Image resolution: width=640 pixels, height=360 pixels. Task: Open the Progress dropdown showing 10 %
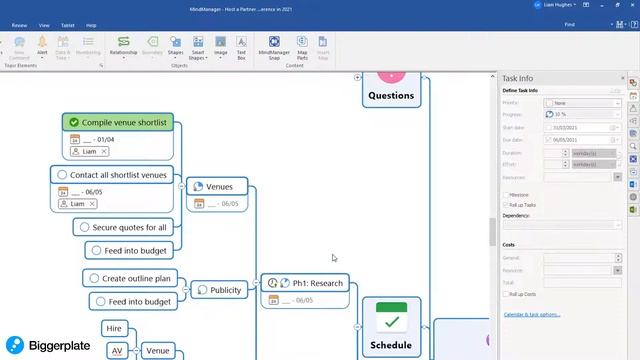pos(582,115)
